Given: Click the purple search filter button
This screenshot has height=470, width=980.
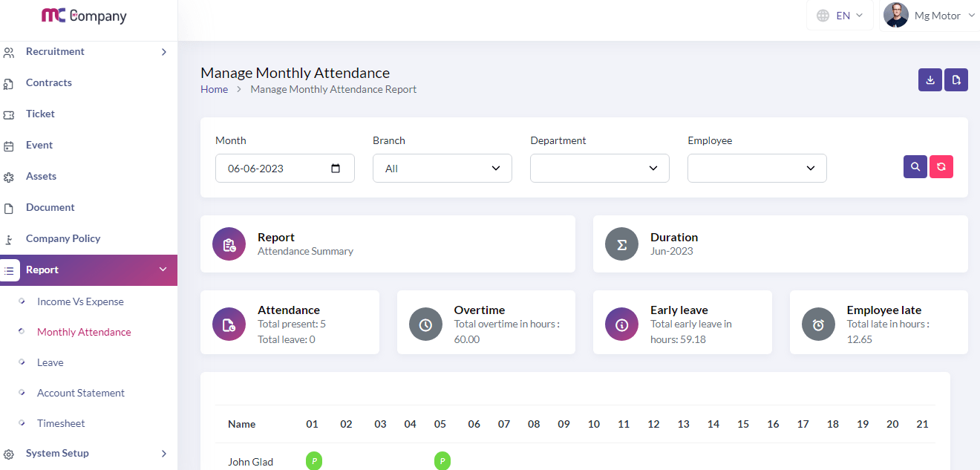Looking at the screenshot, I should tap(915, 167).
